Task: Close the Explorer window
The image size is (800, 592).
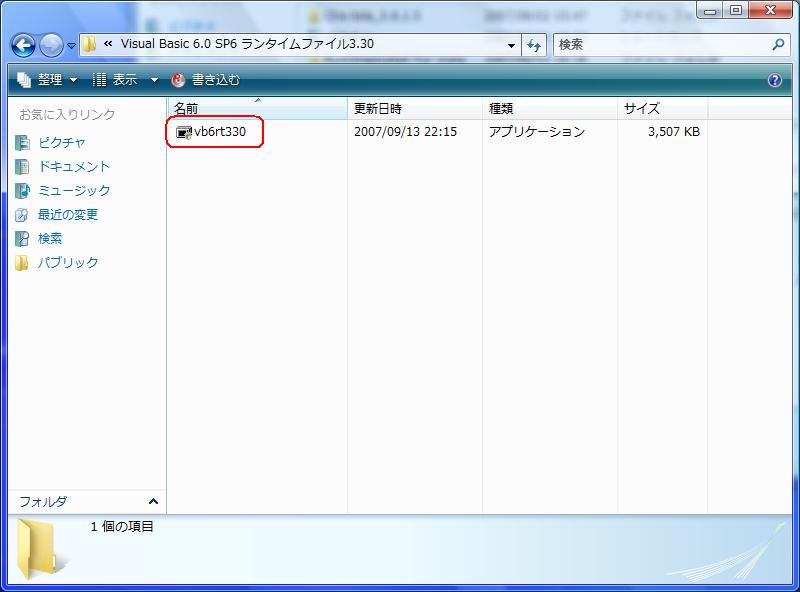Action: pos(770,10)
